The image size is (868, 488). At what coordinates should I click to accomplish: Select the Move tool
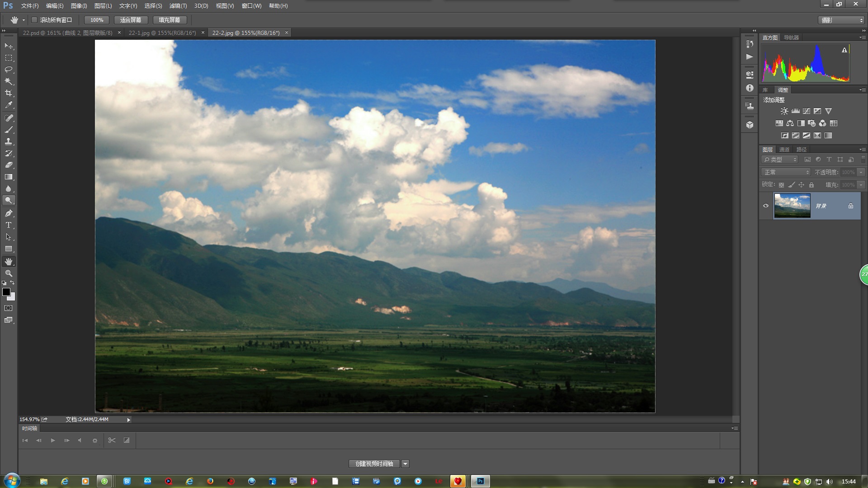tap(9, 46)
